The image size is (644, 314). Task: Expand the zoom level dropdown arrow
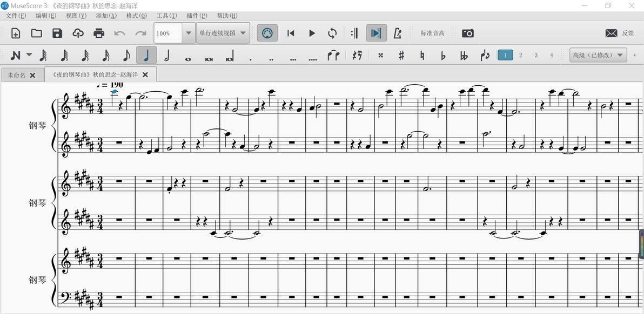189,33
